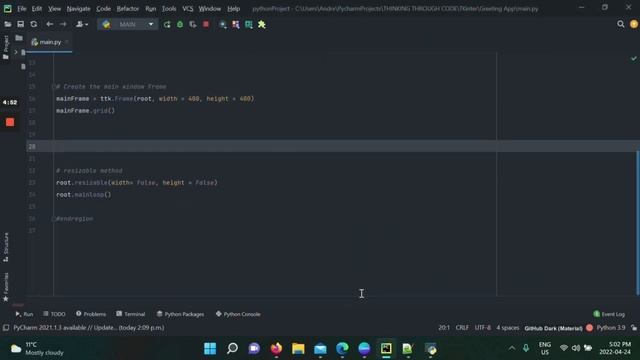Open Search Everywhere magnifier at top right
This screenshot has height=360, width=640.
coord(621,24)
